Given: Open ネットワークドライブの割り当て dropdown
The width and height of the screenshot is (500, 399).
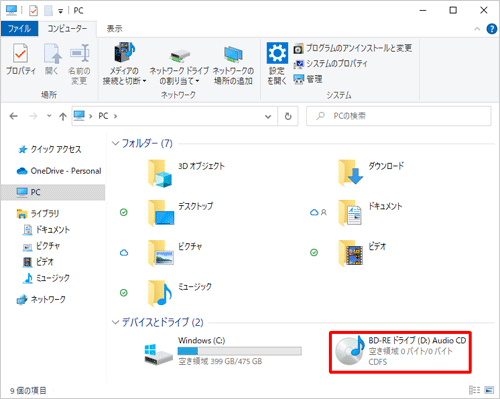Looking at the screenshot, I should tap(179, 67).
